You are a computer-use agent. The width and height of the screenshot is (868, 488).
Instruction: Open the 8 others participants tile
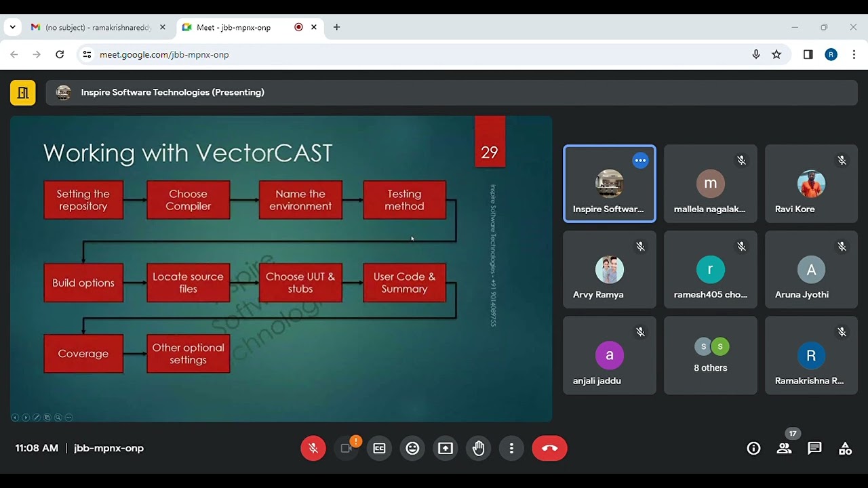tap(710, 356)
